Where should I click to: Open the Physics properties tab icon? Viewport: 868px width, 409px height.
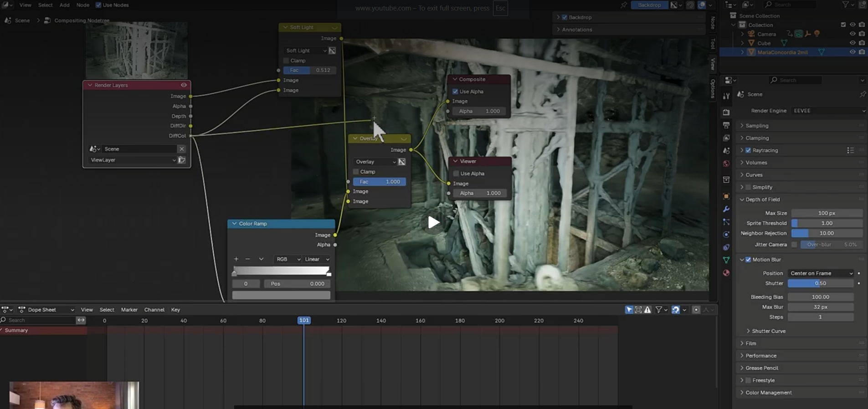click(x=726, y=235)
